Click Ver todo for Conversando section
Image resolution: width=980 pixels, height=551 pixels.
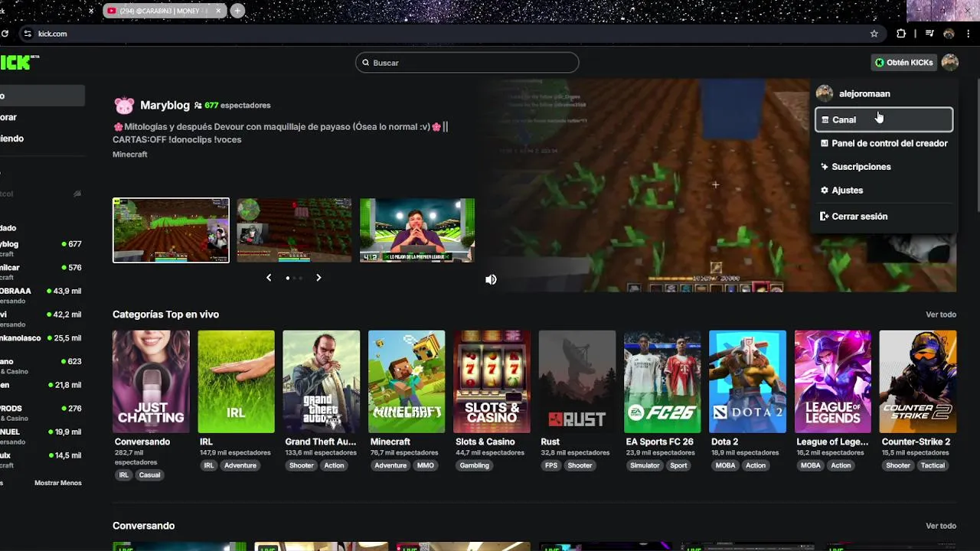coord(941,526)
